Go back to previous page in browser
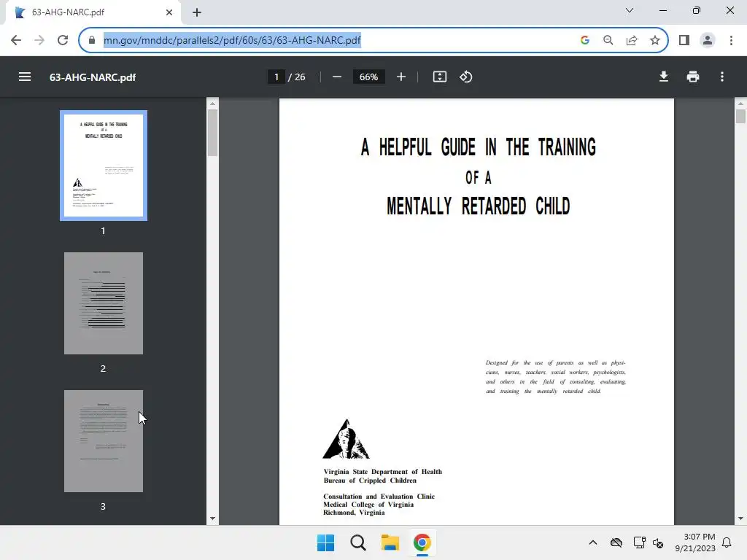Image resolution: width=747 pixels, height=560 pixels. (x=16, y=40)
